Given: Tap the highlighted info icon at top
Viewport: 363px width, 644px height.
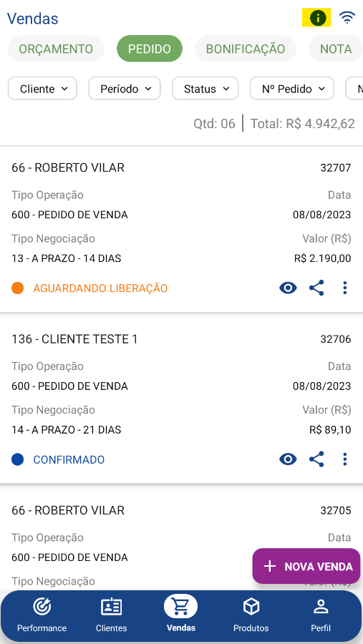Looking at the screenshot, I should coord(316,18).
